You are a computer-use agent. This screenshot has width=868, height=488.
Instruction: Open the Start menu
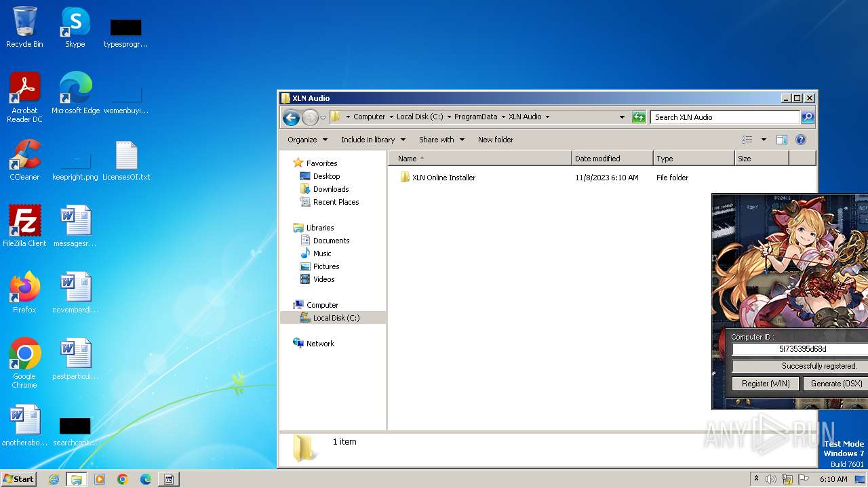click(18, 479)
